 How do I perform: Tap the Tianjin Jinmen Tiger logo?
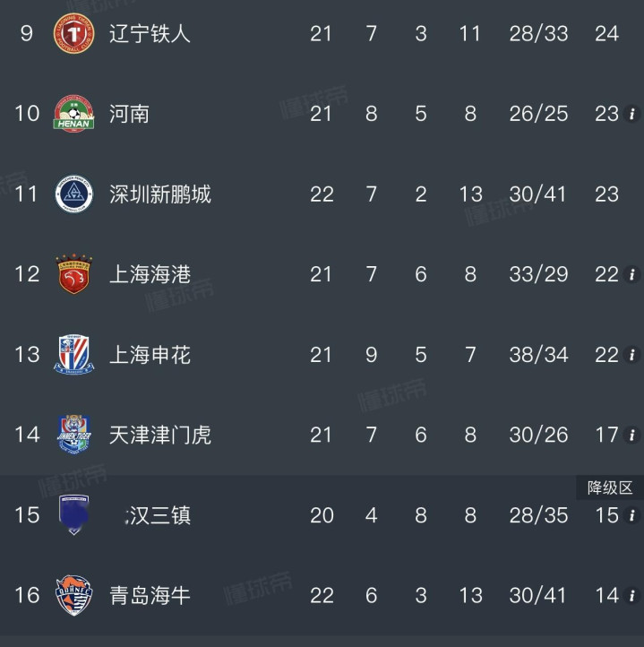73,434
